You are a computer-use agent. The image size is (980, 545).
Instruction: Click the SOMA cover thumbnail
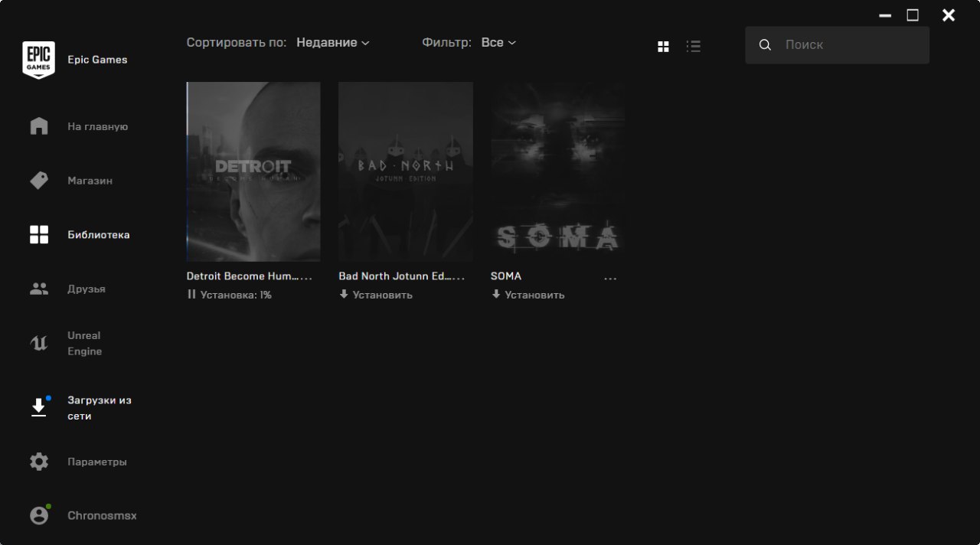click(x=558, y=172)
